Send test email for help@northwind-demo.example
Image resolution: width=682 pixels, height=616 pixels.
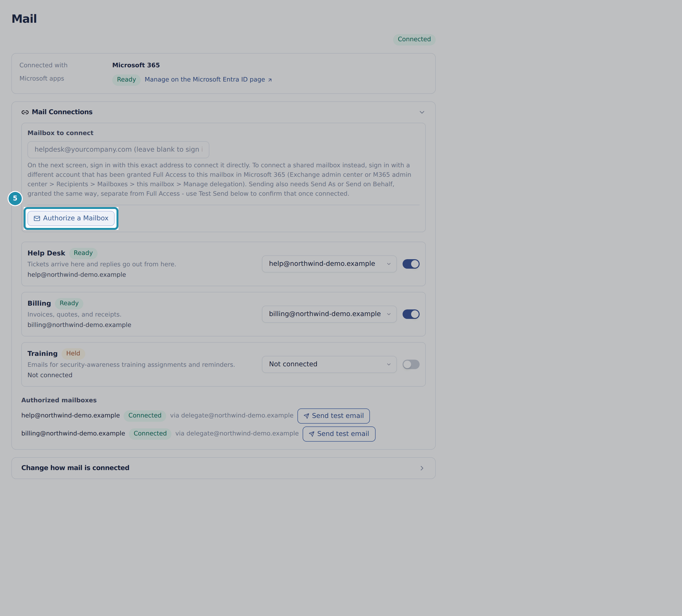(334, 416)
